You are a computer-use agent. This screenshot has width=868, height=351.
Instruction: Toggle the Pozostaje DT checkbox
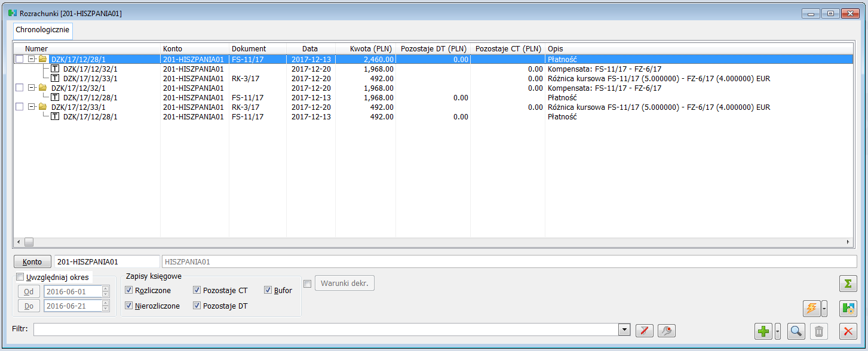point(197,306)
